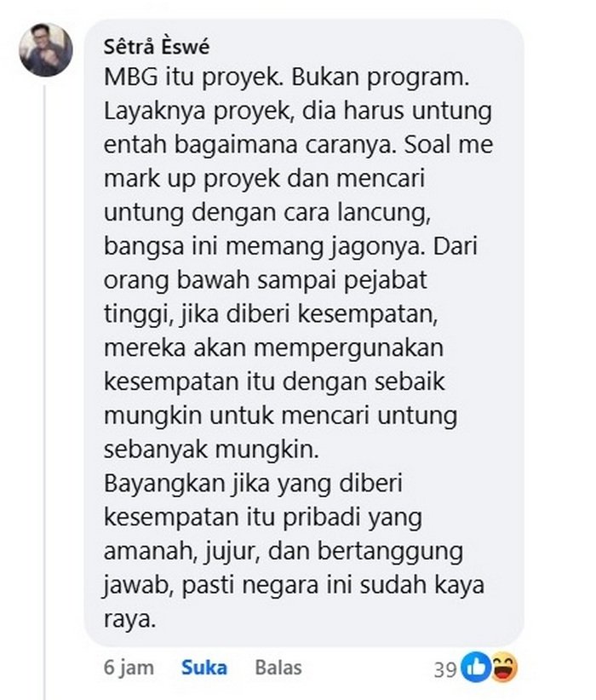
Task: Click the laughing Haha reaction icon
Action: [503, 668]
